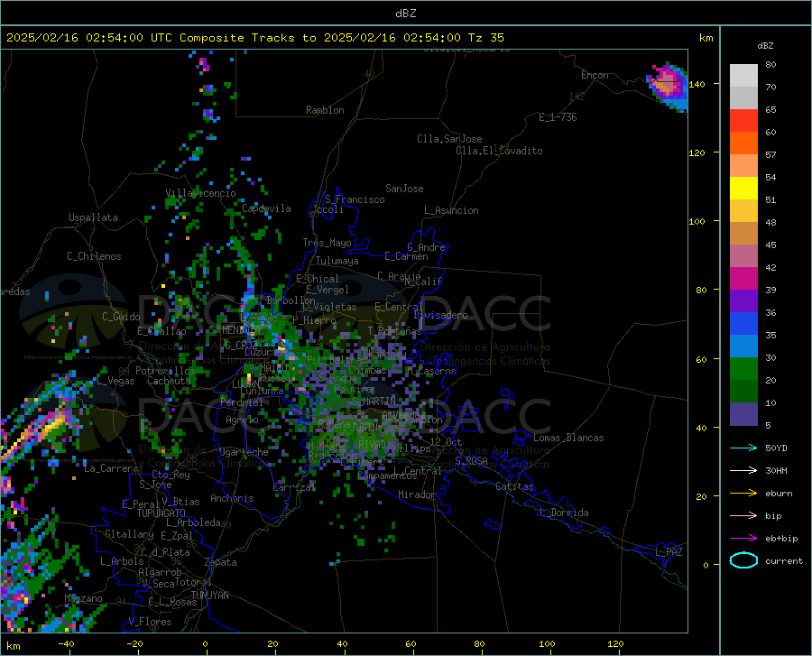Click the 'La_Carrera' map label

(x=111, y=468)
